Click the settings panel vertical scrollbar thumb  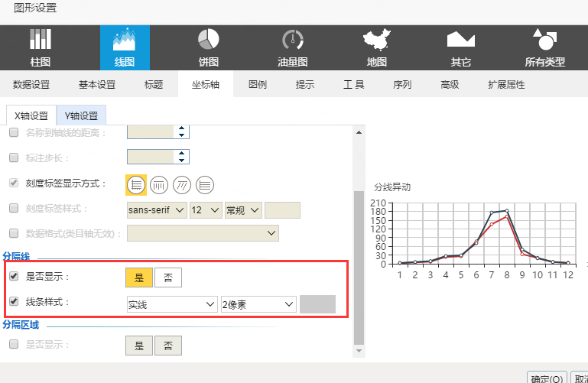359,268
